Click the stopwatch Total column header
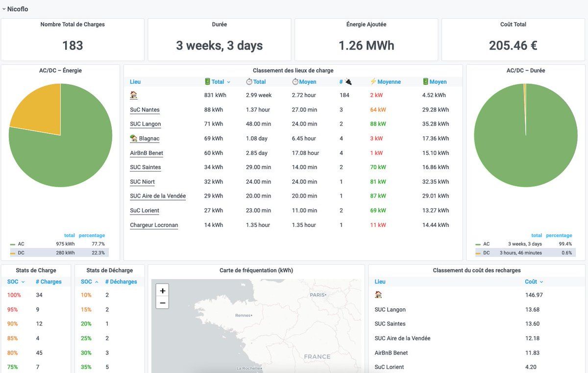Screen dimensions: 588x373 pos(256,82)
